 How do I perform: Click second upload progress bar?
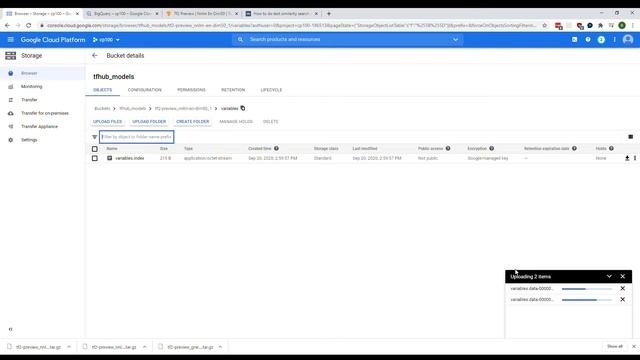click(x=587, y=300)
